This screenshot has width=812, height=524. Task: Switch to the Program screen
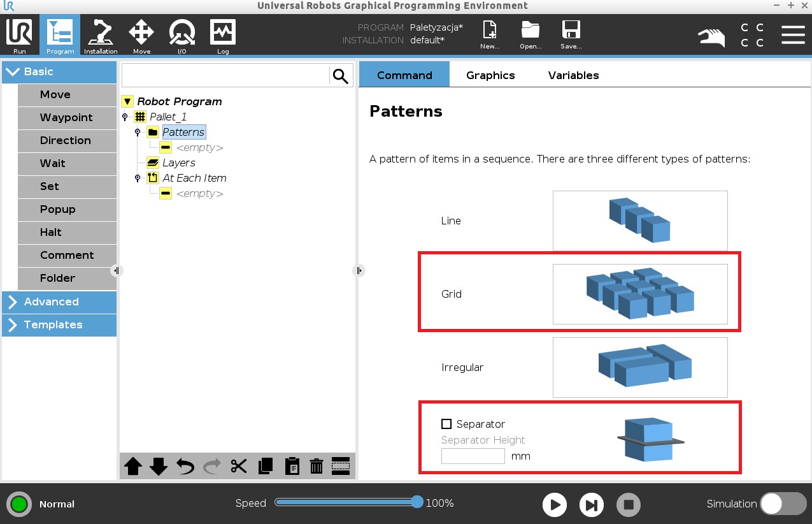[x=60, y=35]
